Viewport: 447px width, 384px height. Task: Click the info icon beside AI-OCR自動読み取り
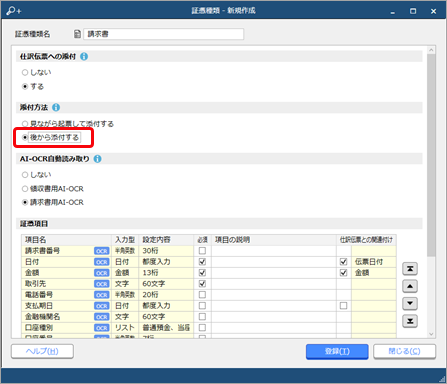(97, 159)
